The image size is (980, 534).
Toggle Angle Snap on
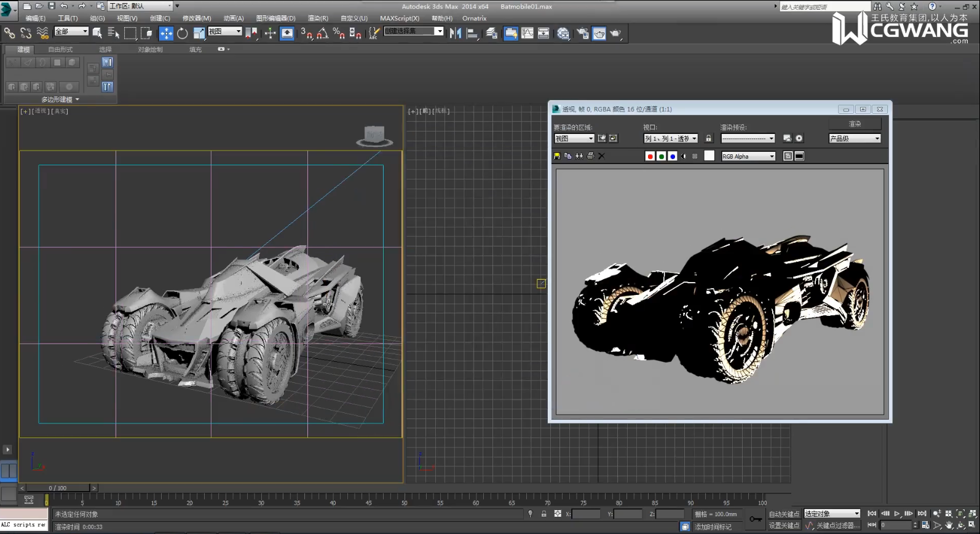323,33
